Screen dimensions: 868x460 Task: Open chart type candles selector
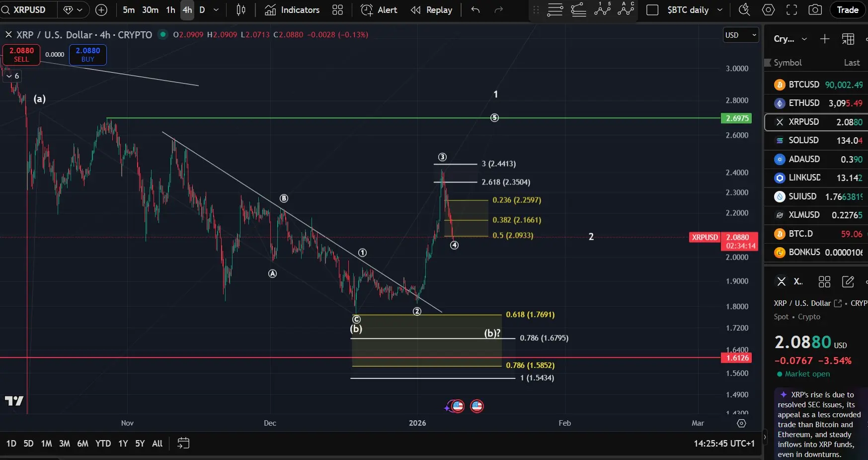click(x=241, y=10)
